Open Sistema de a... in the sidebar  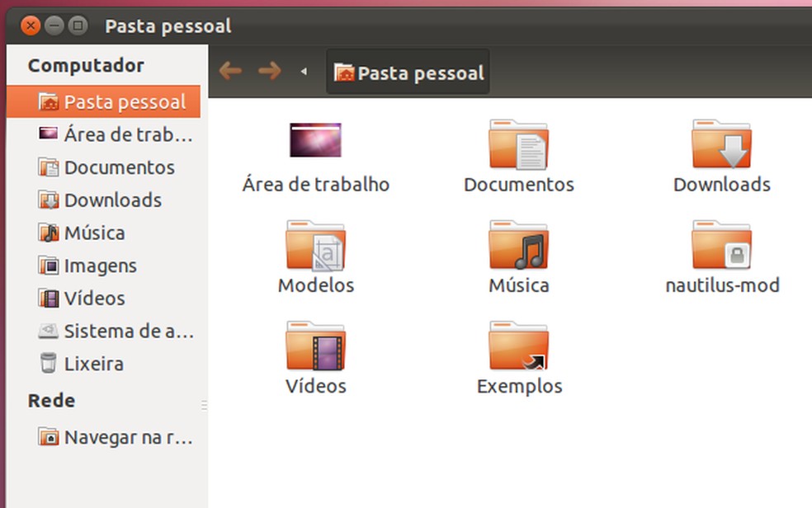pos(104,331)
